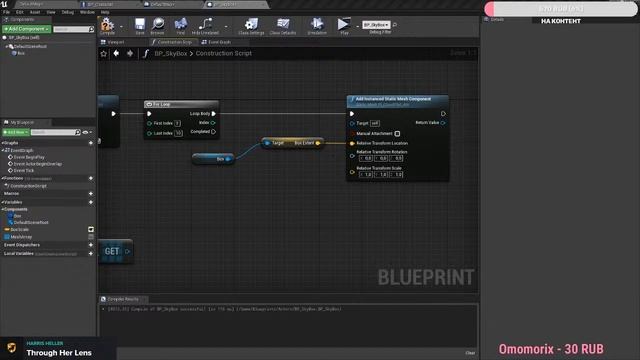
Task: Open the view options eye in My Blueprint
Action: coord(87,132)
